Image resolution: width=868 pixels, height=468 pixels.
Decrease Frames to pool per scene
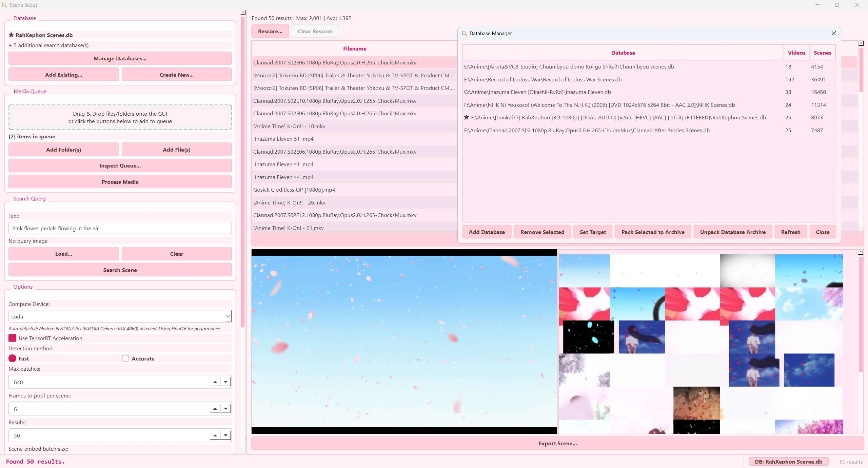click(225, 409)
